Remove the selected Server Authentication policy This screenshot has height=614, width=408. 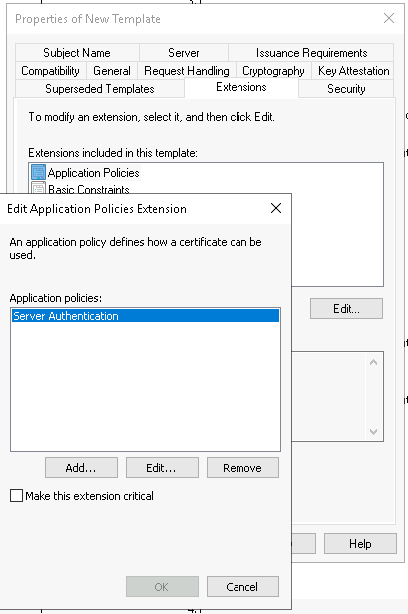click(243, 468)
